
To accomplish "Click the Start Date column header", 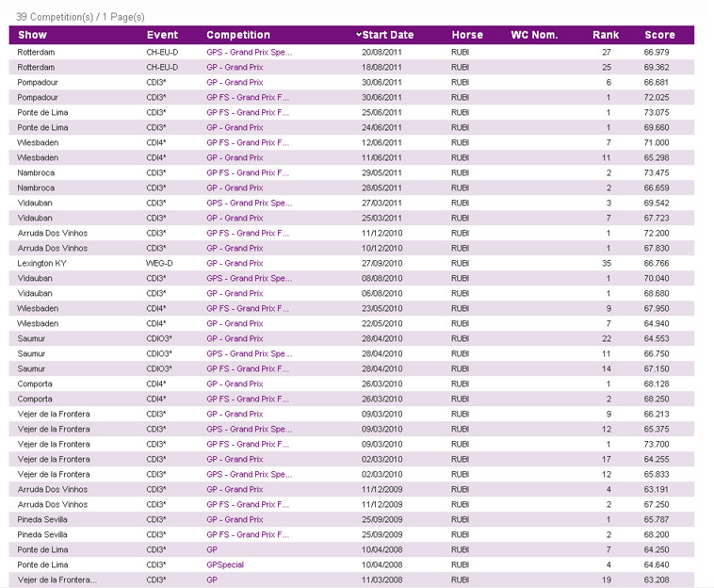I will (388, 35).
